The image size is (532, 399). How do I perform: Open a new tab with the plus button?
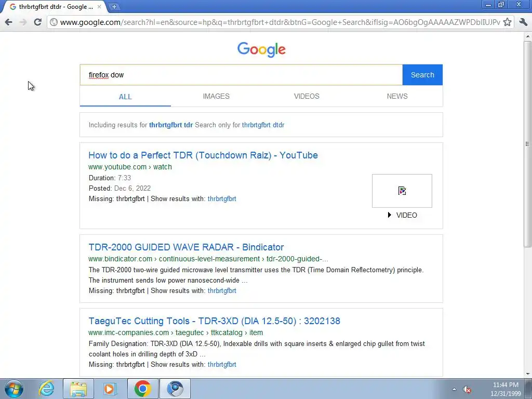pyautogui.click(x=114, y=6)
